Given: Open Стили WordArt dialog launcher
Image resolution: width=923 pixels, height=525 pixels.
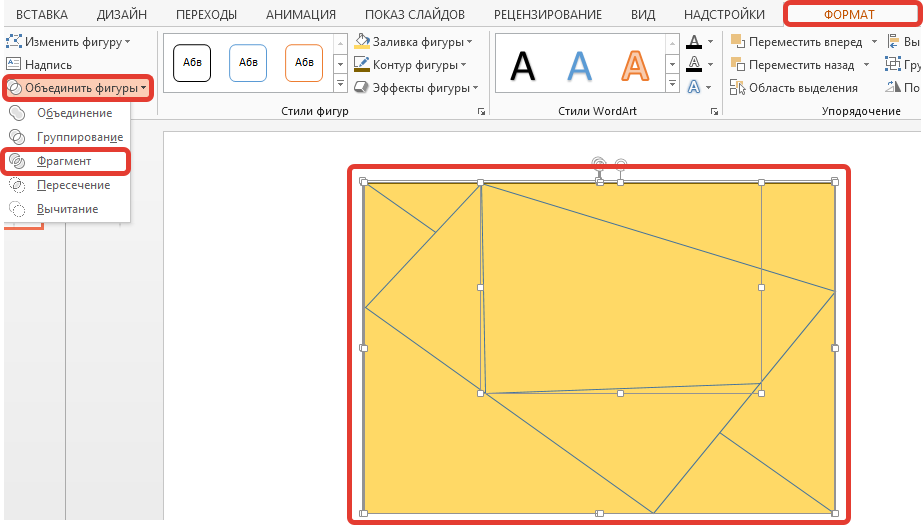Looking at the screenshot, I should point(715,111).
